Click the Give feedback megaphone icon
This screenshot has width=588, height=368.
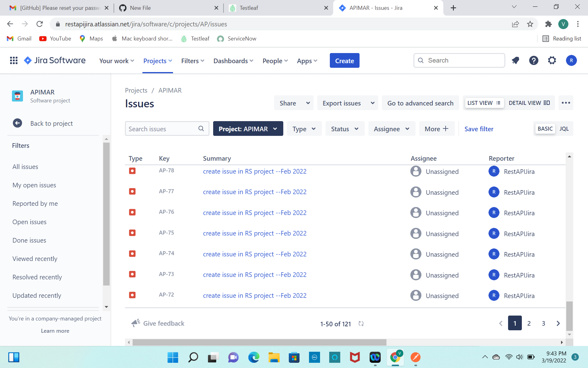pos(136,323)
